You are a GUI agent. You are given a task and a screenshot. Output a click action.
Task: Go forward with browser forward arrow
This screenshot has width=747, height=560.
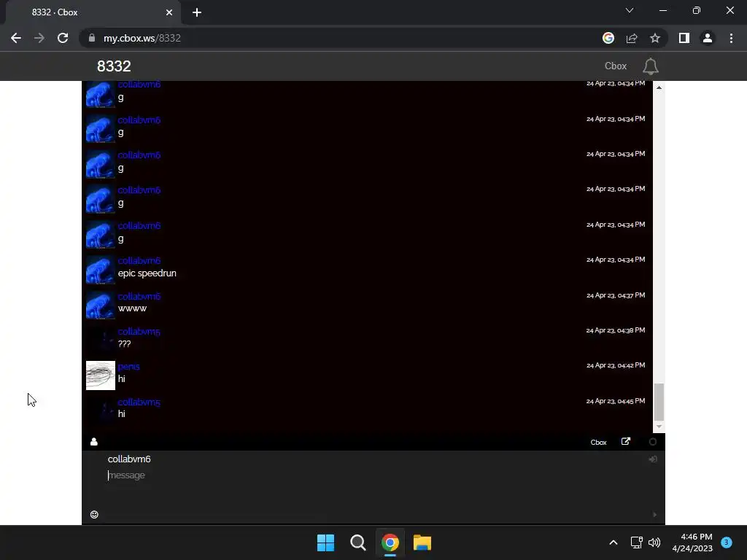39,38
